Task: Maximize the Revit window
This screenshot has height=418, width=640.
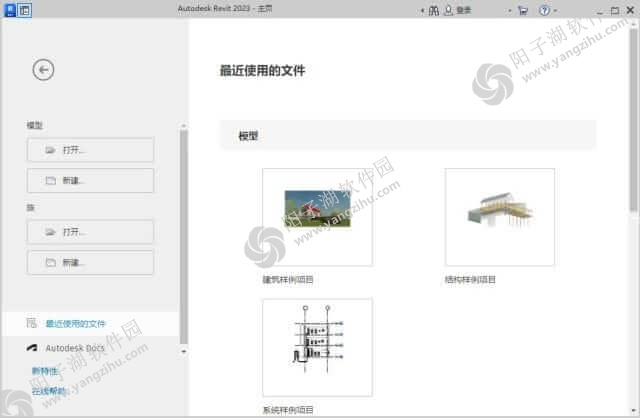Action: coord(615,11)
